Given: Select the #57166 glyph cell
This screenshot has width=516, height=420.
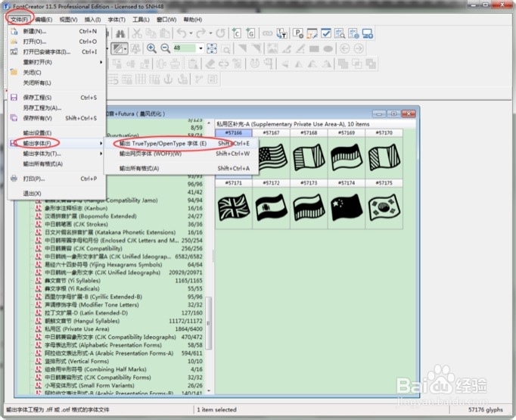Looking at the screenshot, I should coord(233,133).
